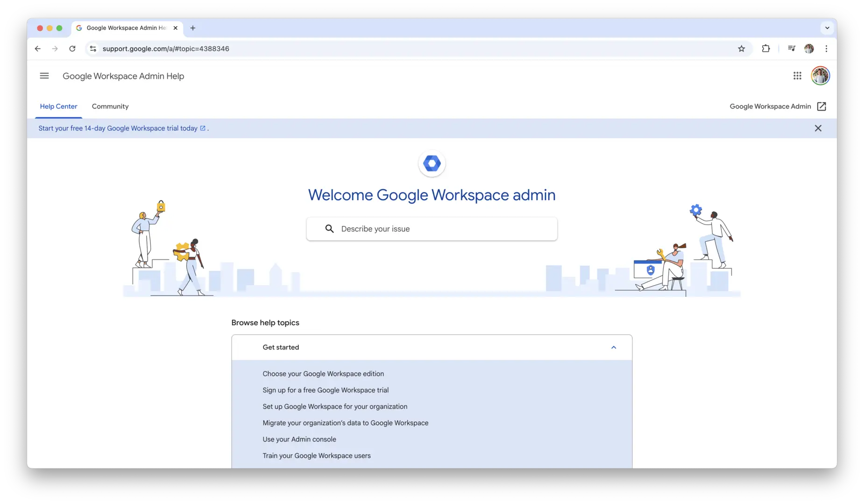
Task: Open Choose your Google Workspace edition
Action: click(x=323, y=374)
